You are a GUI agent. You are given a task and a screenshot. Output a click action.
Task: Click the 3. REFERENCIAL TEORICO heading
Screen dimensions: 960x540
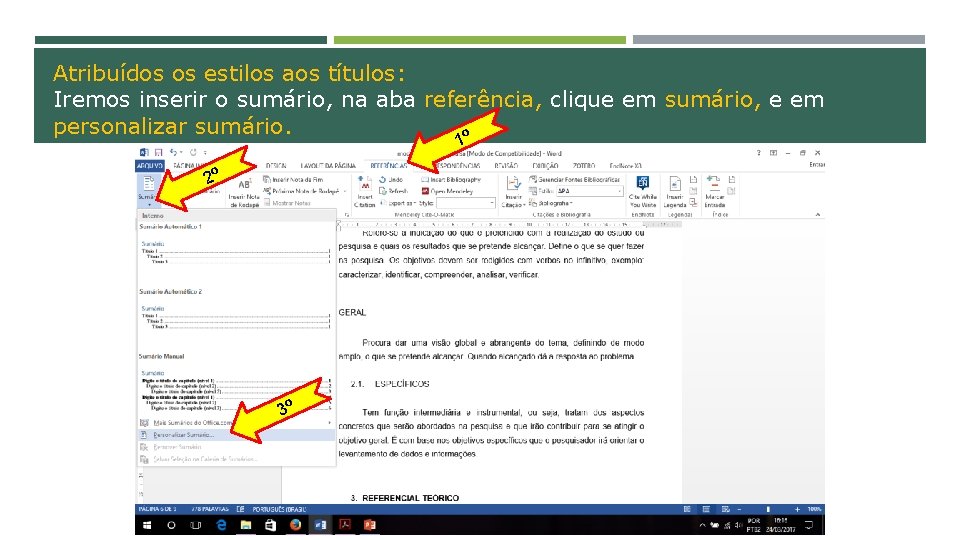[x=405, y=498]
